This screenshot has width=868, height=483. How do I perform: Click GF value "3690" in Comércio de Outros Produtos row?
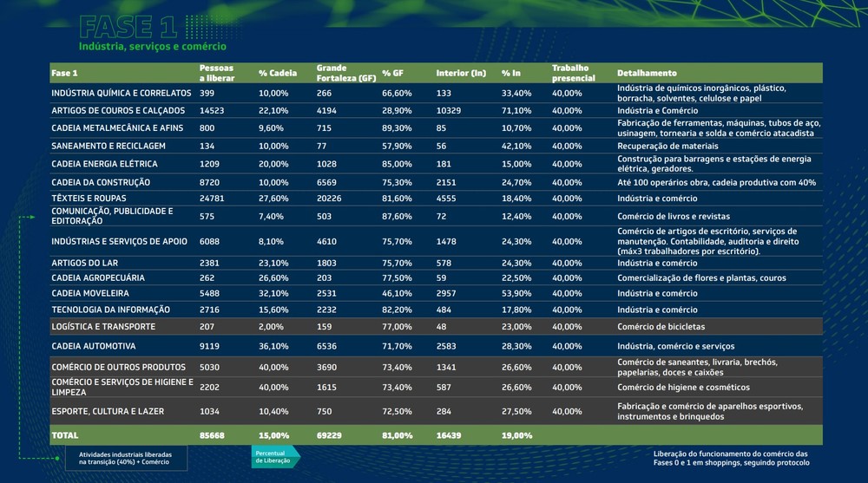326,367
